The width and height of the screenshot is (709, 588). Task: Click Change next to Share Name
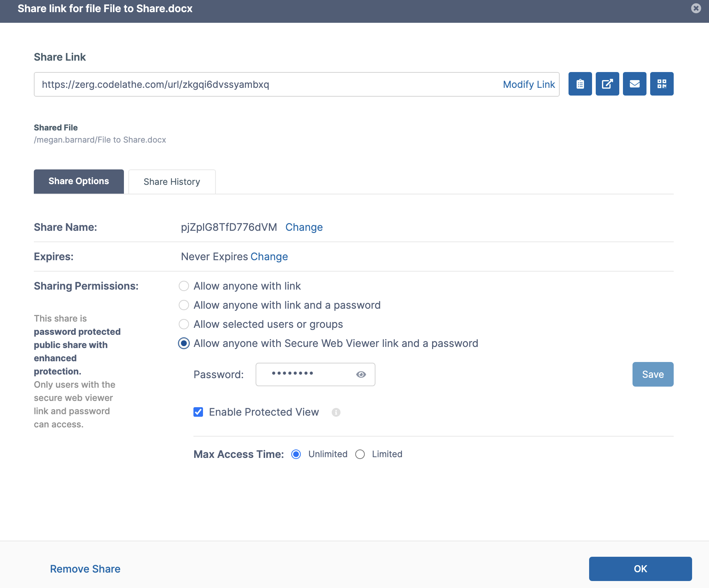[x=304, y=227]
